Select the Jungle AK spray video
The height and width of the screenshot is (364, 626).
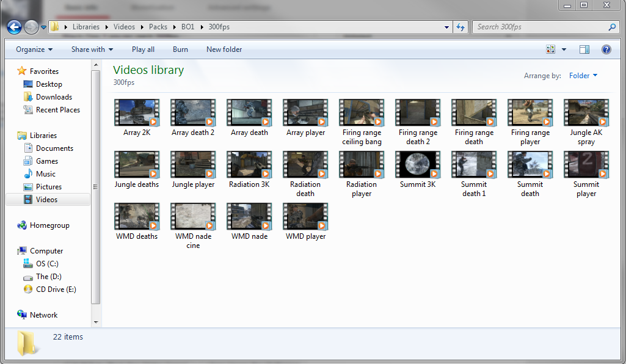(586, 123)
